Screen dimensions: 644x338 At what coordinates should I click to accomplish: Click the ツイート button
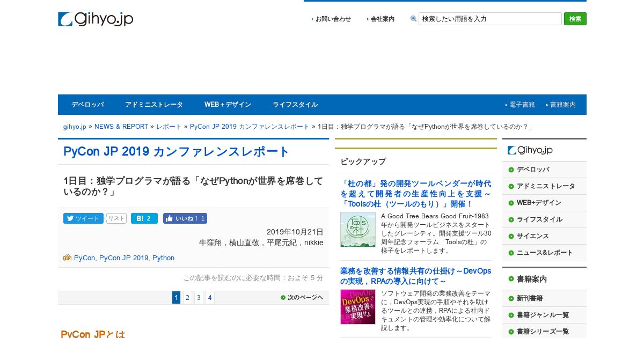coord(83,218)
